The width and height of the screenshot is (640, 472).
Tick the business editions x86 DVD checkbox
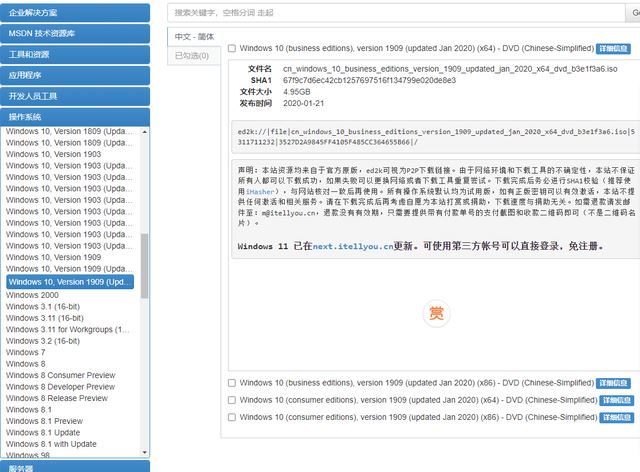pyautogui.click(x=232, y=383)
